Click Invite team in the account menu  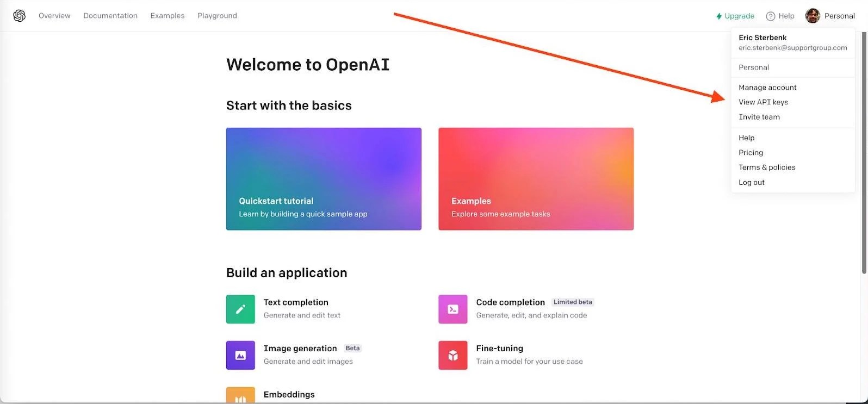[759, 116]
